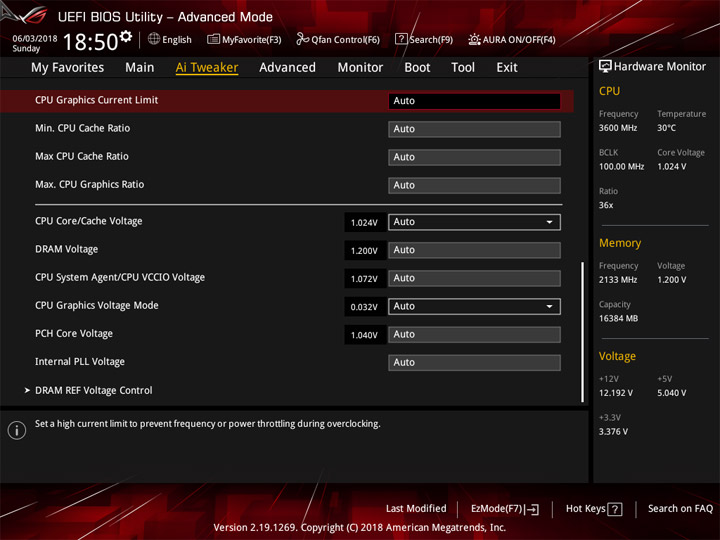The image size is (720, 540).
Task: Toggle AURA ON/OFF(F4) text button
Action: click(x=519, y=40)
